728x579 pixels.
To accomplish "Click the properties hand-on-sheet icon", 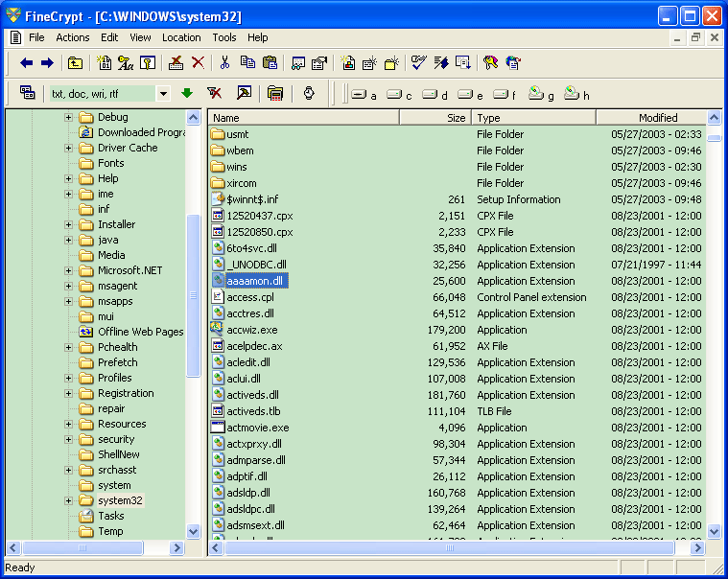I will (x=319, y=62).
